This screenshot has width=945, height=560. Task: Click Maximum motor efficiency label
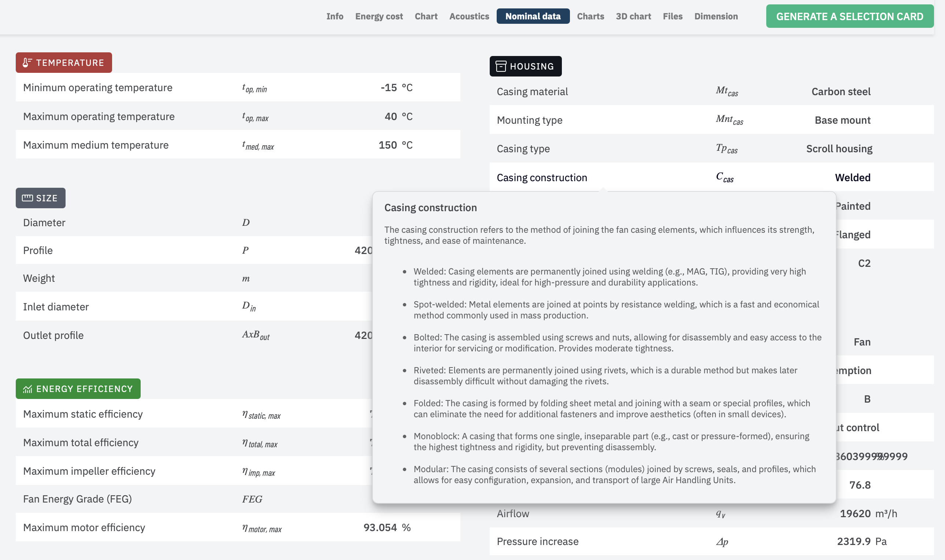(x=84, y=528)
